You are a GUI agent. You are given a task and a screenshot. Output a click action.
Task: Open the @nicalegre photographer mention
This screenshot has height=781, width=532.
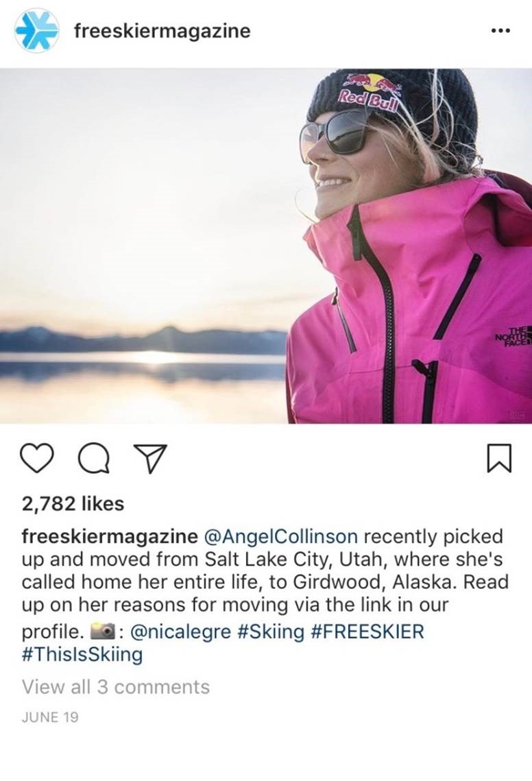pos(180,632)
